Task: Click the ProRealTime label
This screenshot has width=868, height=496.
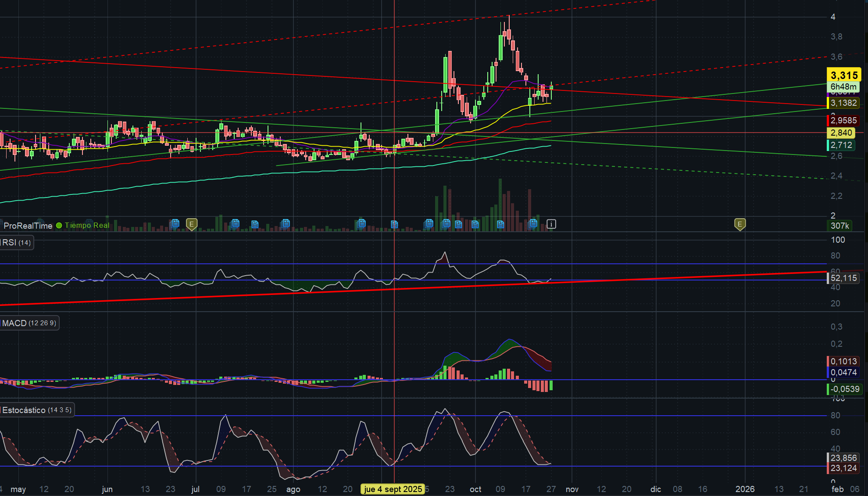Action: [x=28, y=226]
